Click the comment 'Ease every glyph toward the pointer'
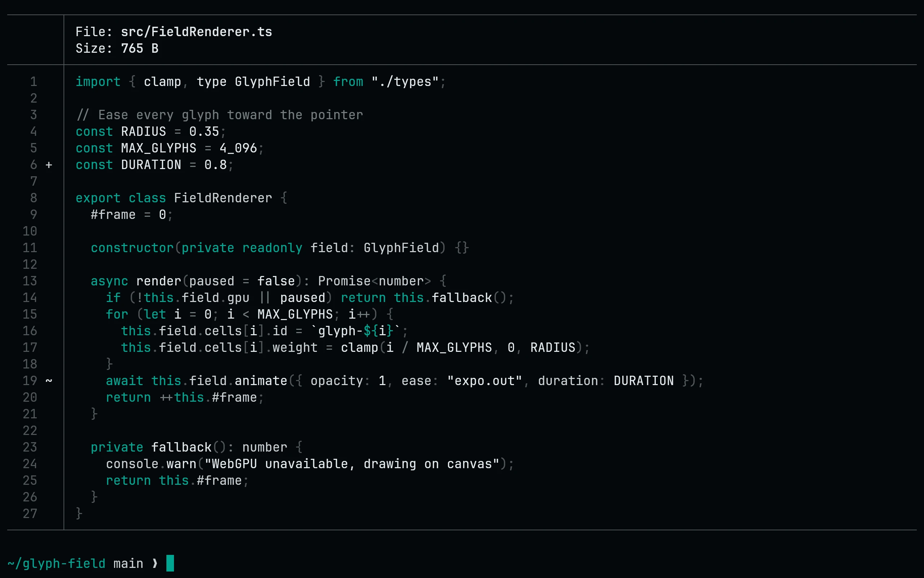924x578 pixels. (231, 115)
